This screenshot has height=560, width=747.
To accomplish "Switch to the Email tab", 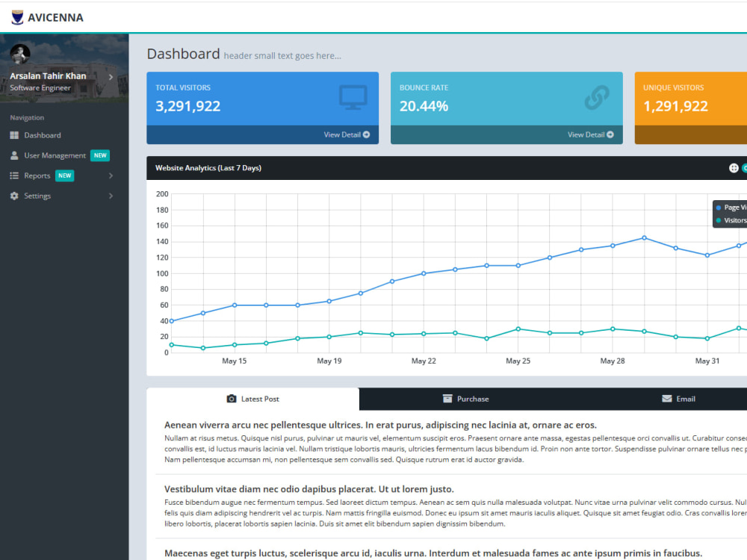I will click(x=678, y=399).
